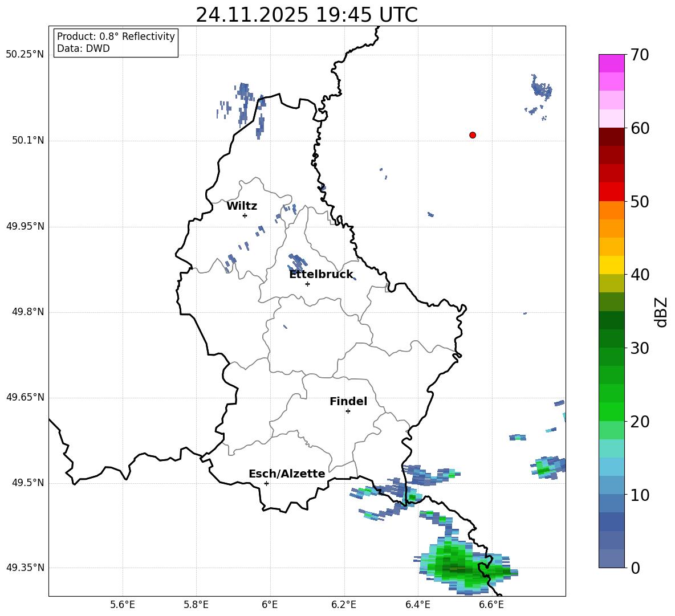
Task: Click the 40 tick on colorbar
Action: (x=640, y=275)
